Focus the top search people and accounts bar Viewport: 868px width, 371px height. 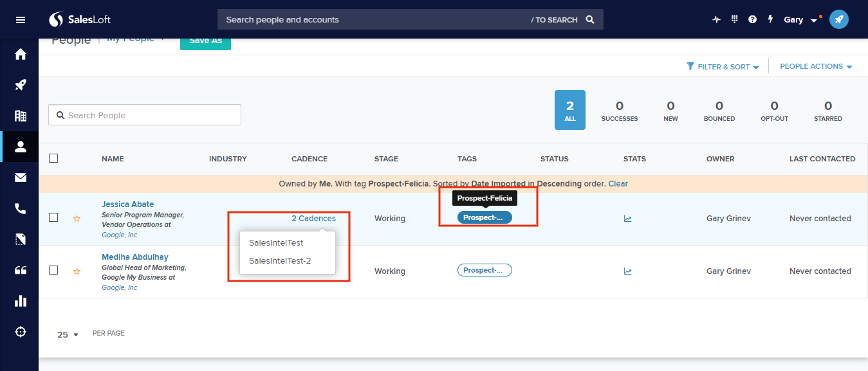click(x=411, y=19)
